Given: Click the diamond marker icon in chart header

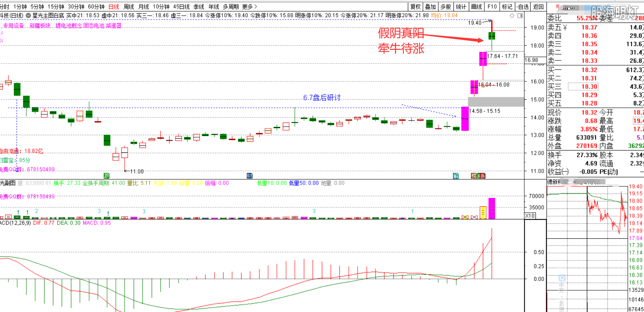Looking at the screenshot, I should point(512,15).
